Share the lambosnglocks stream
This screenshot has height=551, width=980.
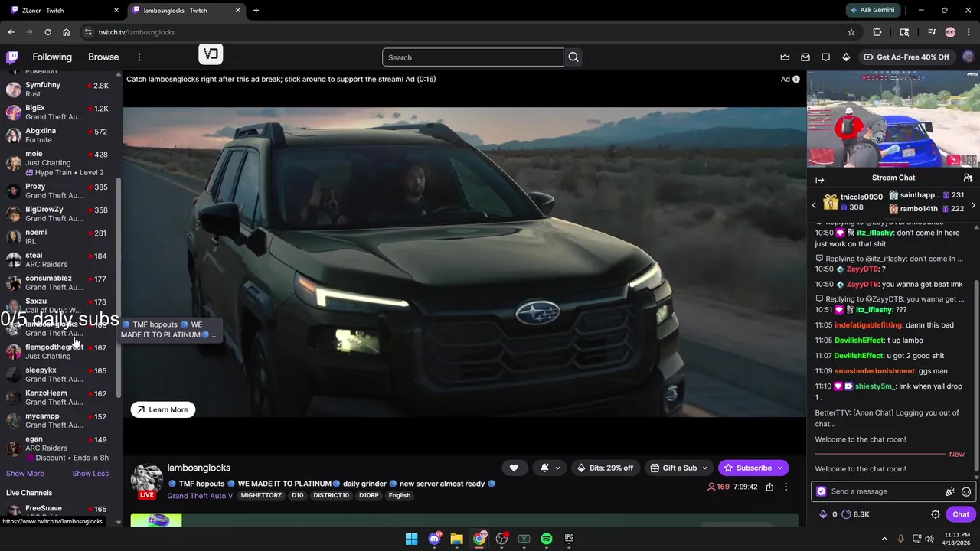[769, 487]
